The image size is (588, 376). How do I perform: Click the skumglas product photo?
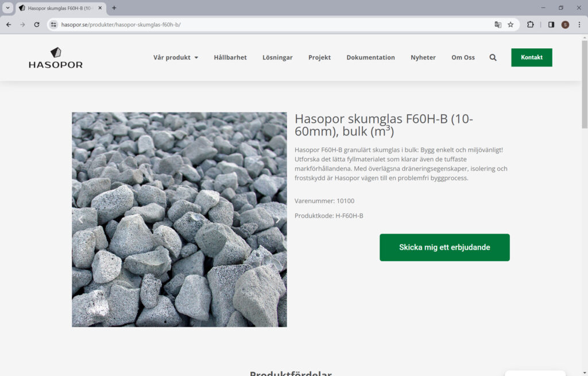pyautogui.click(x=179, y=220)
